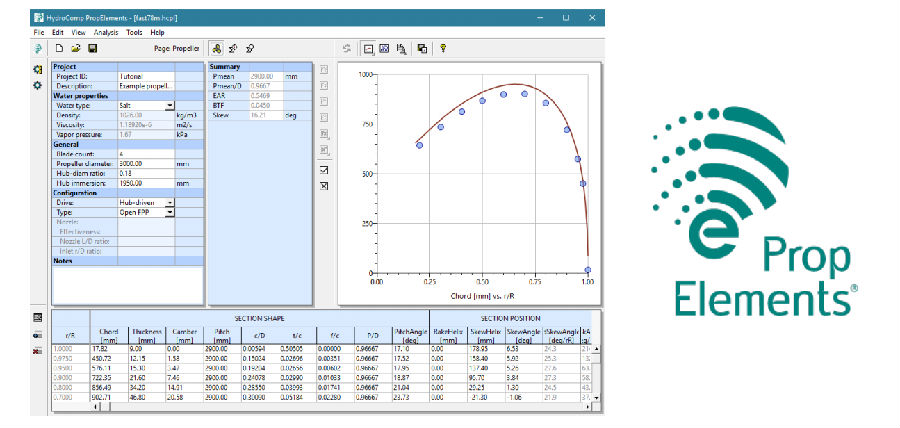This screenshot has height=428, width=900.
Task: Click the checkmark box icon beside the plot
Action: 324,170
